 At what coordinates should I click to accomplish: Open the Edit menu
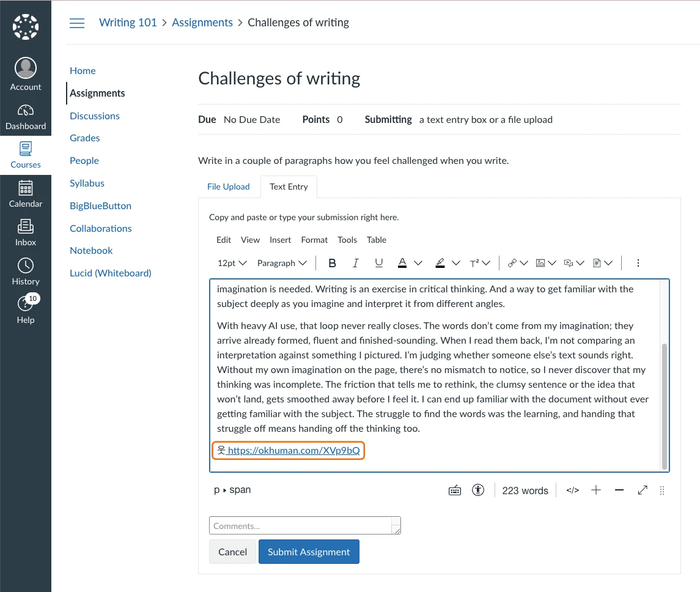[x=224, y=240]
